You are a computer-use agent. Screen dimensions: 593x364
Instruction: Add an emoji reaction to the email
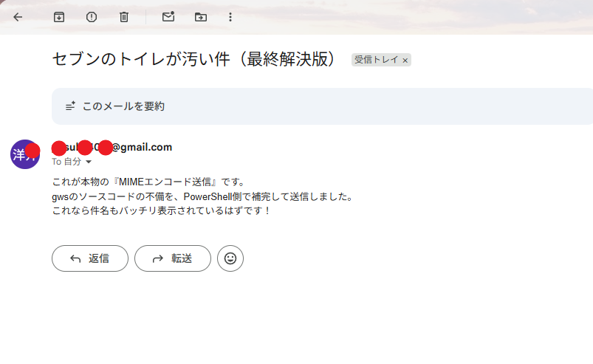coord(230,258)
